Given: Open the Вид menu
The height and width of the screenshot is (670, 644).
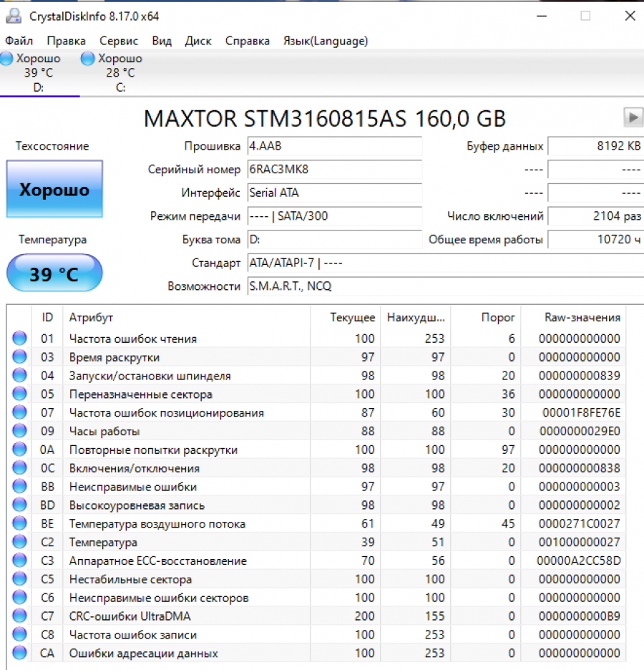Looking at the screenshot, I should pyautogui.click(x=161, y=41).
